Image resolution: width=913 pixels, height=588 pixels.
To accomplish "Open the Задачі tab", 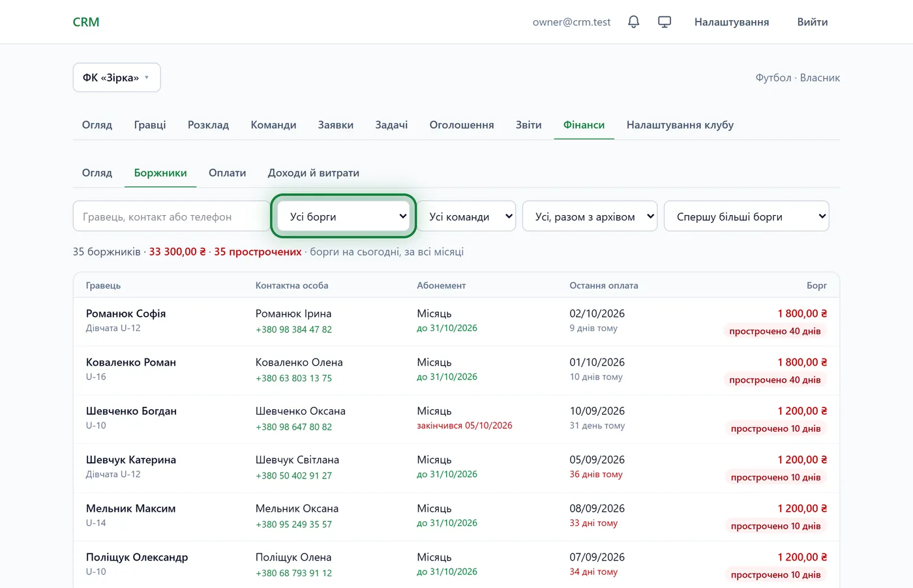I will [x=391, y=125].
